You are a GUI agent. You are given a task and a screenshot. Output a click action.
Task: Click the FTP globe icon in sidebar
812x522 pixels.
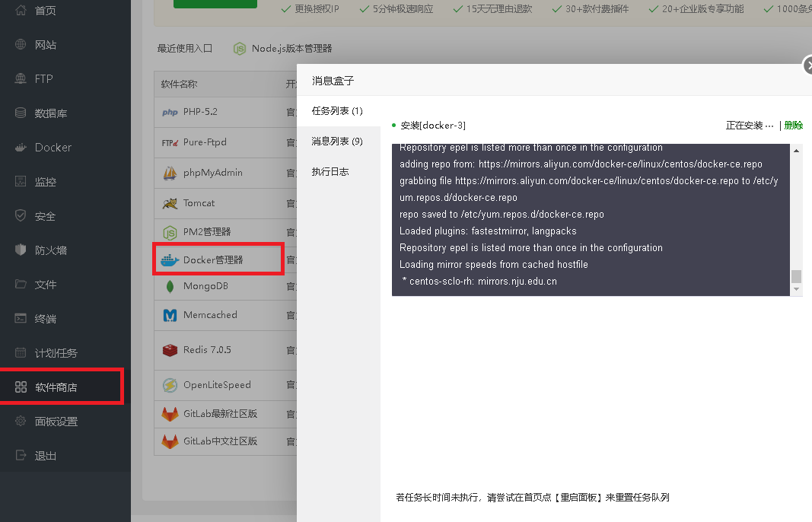[21, 78]
